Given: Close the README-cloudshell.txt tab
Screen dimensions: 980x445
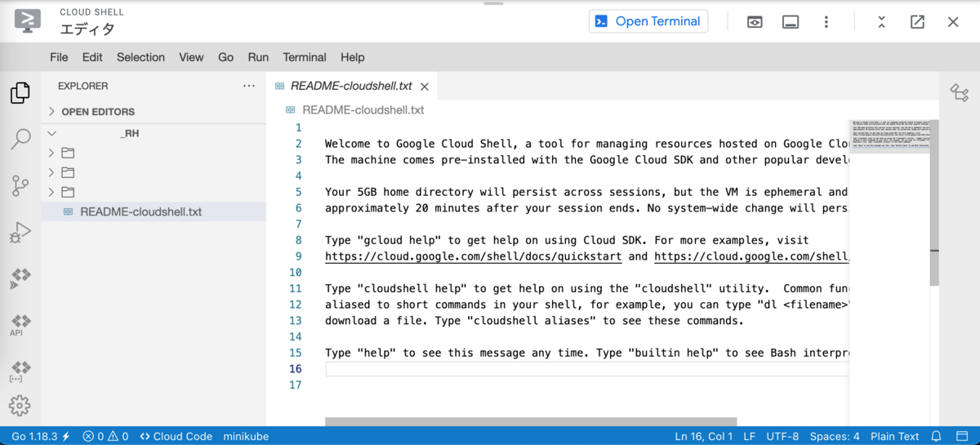Looking at the screenshot, I should click(x=425, y=86).
